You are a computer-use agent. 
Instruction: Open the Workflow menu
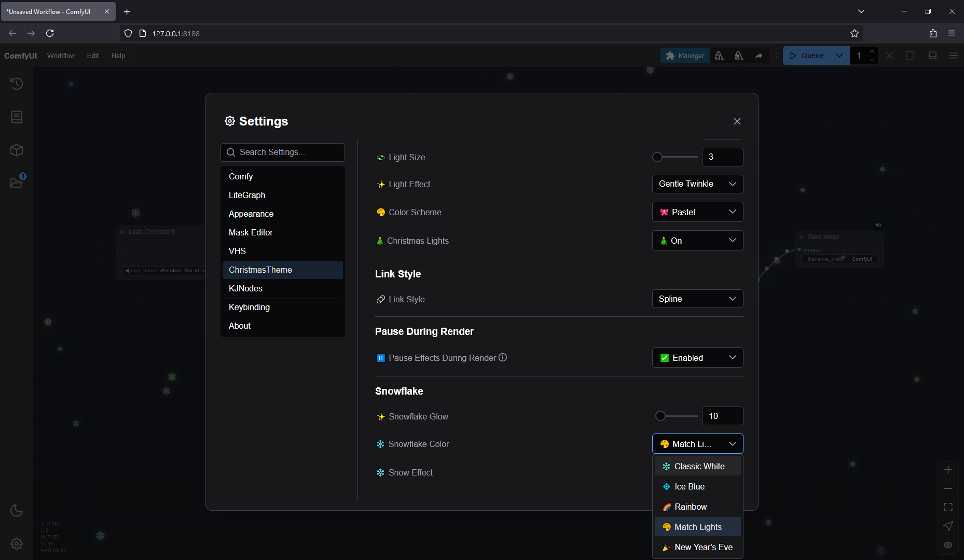(61, 55)
